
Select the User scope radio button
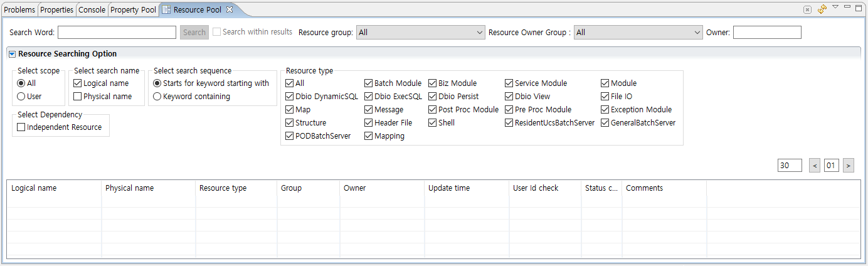tap(21, 97)
